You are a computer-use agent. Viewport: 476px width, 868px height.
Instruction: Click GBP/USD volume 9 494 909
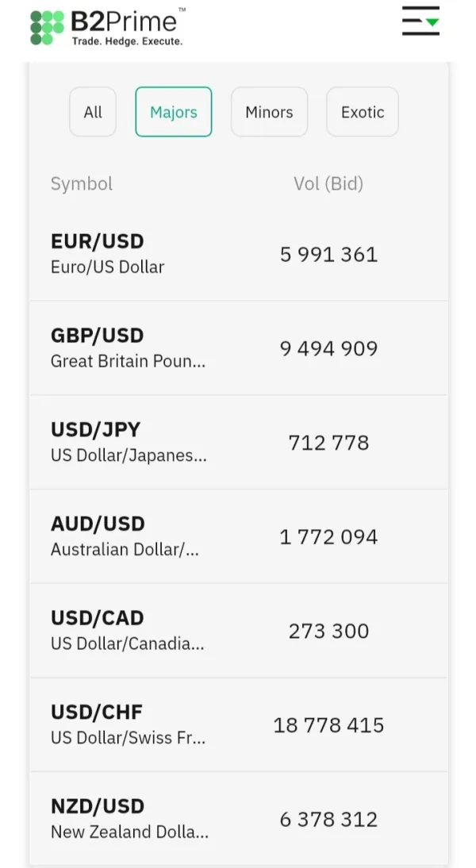click(328, 349)
